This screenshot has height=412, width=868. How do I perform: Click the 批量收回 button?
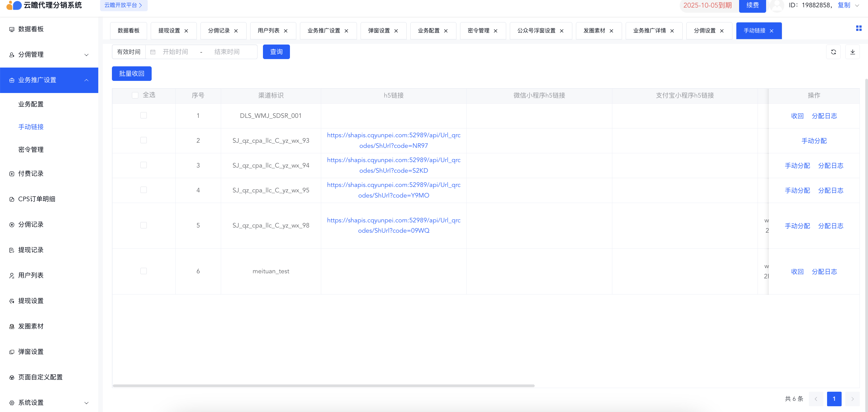pos(131,73)
